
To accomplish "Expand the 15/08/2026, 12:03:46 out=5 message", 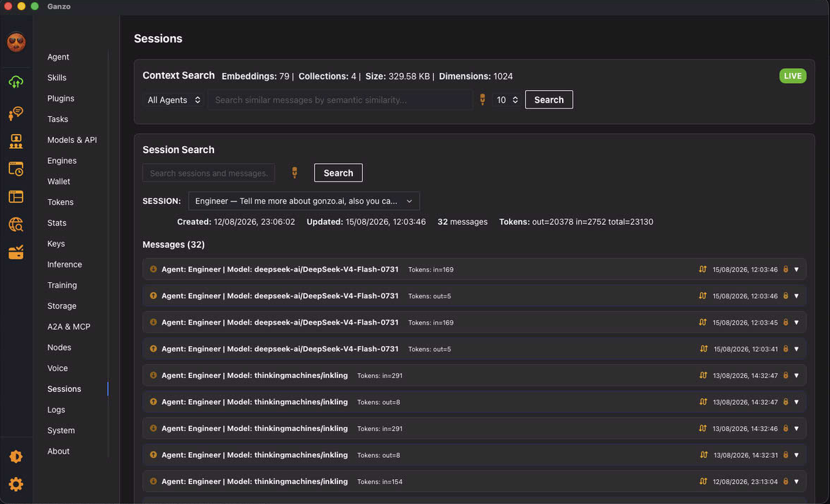I will click(796, 296).
